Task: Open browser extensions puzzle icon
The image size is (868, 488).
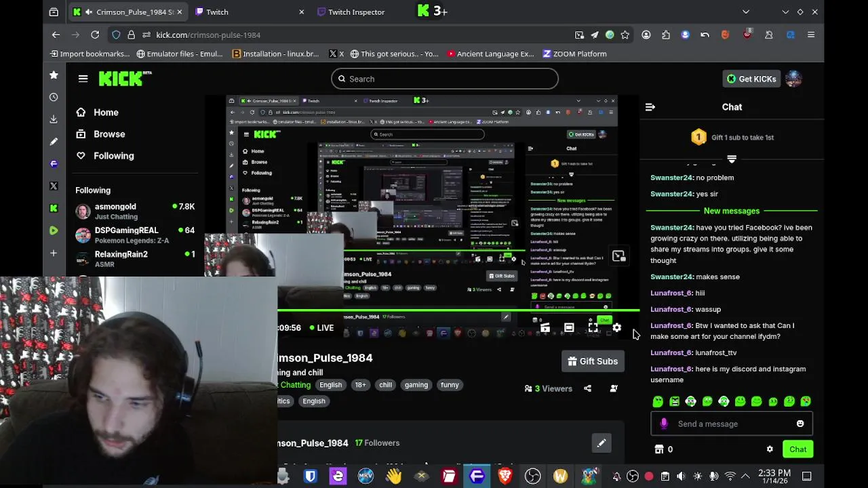Action: point(666,35)
